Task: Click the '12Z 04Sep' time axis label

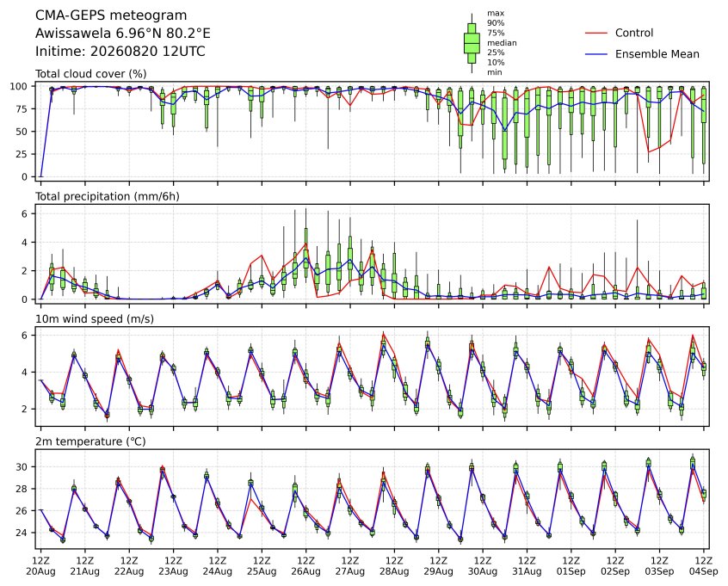Action: (704, 566)
